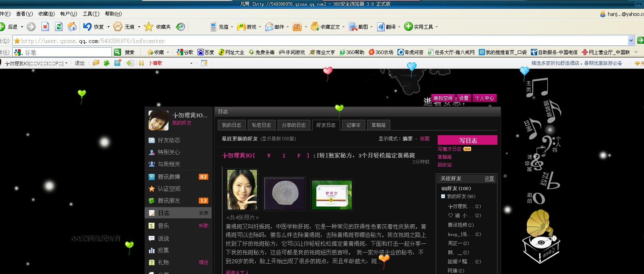This screenshot has width=644, height=274.
Task: Pause music with the toolbar pause button
Action: pyautogui.click(x=141, y=63)
